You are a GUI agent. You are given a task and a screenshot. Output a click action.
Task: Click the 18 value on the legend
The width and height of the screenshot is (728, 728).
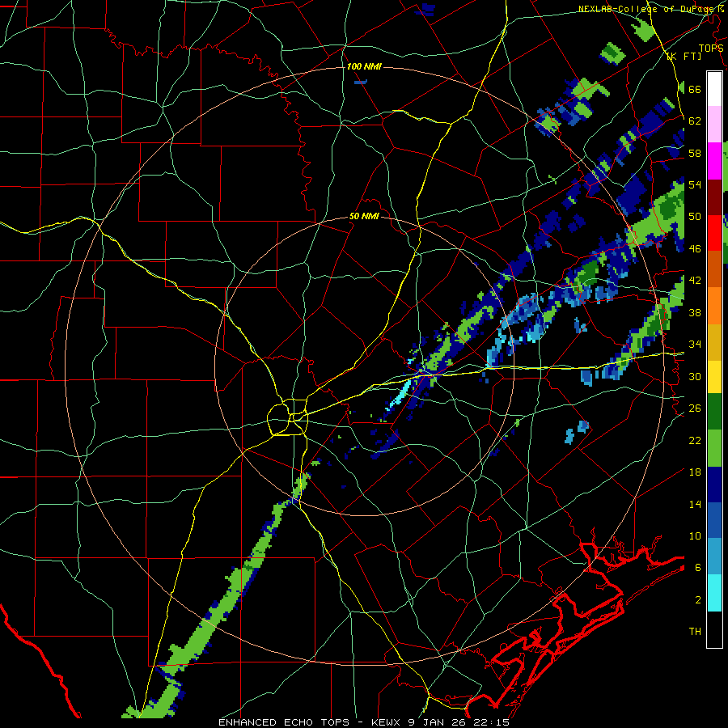pyautogui.click(x=695, y=472)
